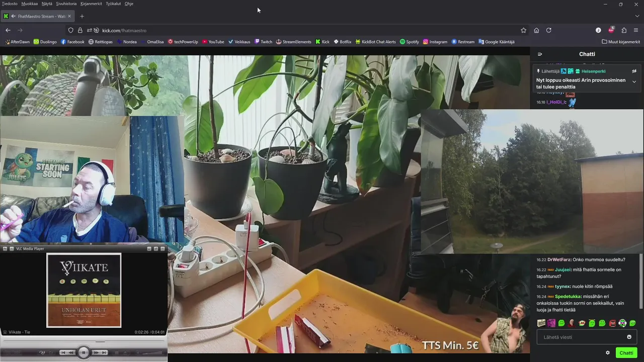Viewport: 644px width, 362px height.
Task: Open the Twitch bookmark
Action: point(263,42)
